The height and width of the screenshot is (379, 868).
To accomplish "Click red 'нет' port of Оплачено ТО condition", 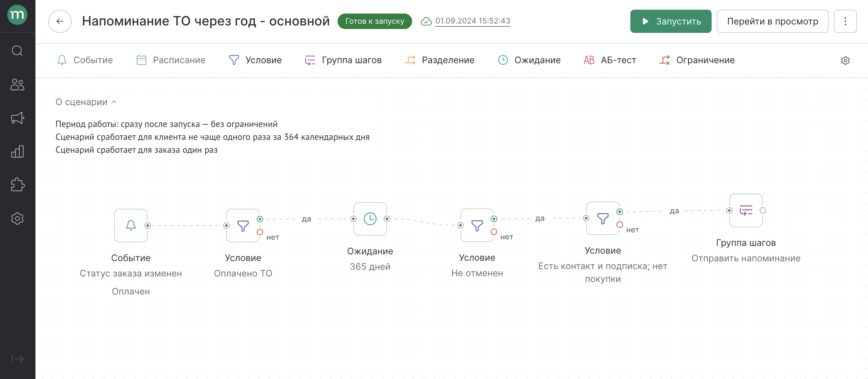I will click(x=260, y=232).
